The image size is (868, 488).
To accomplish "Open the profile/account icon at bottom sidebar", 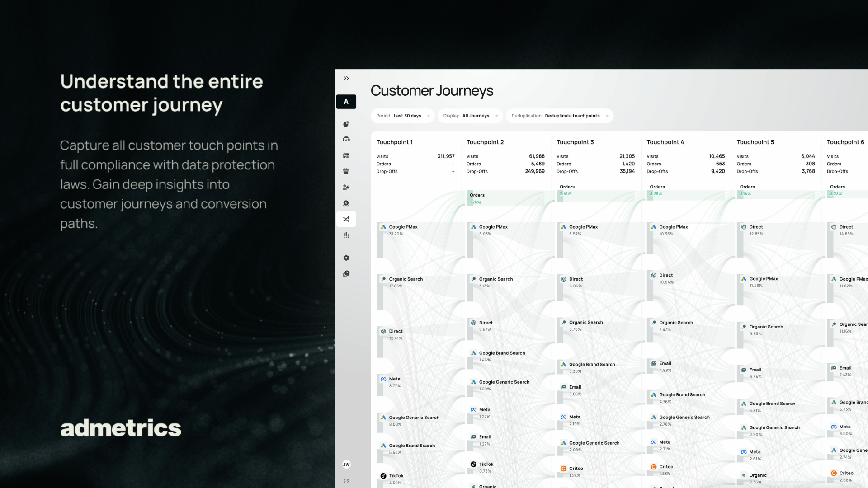I will (x=346, y=464).
